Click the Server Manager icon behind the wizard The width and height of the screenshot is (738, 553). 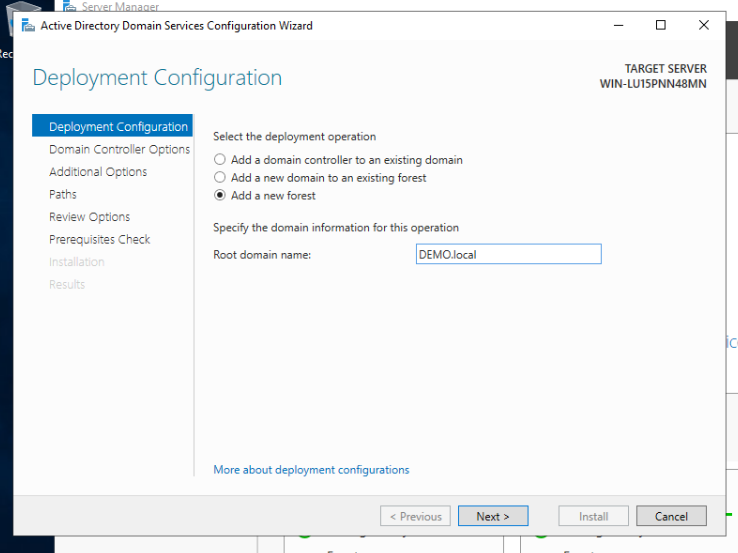point(70,6)
